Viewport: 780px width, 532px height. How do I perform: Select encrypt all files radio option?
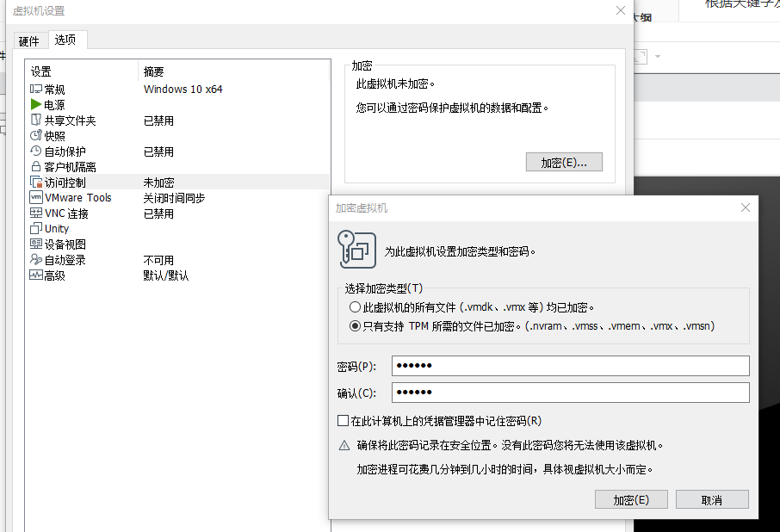(355, 307)
